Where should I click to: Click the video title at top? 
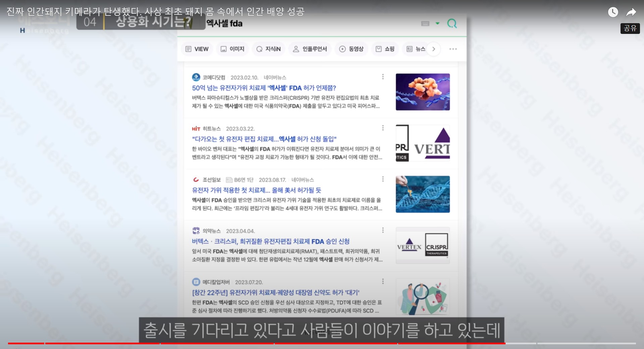[155, 11]
